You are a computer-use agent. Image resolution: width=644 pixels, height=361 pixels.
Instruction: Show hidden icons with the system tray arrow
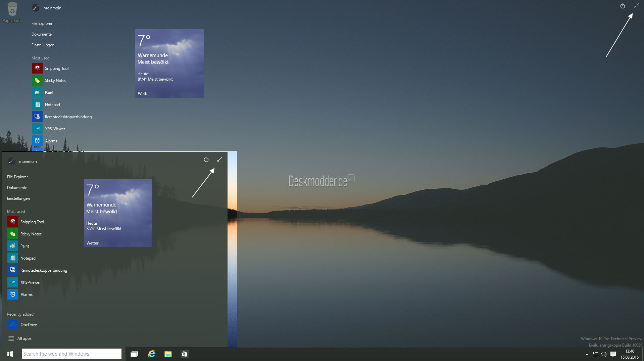click(587, 354)
